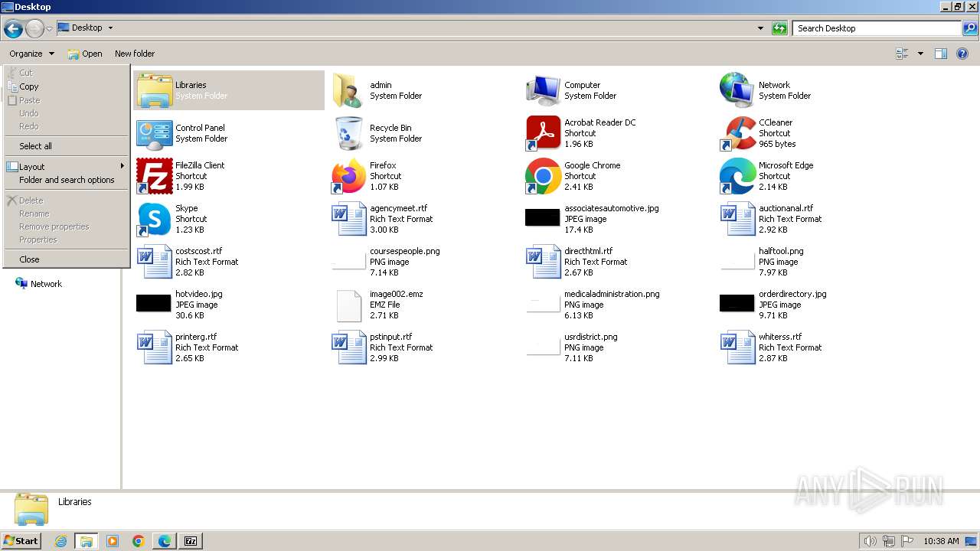
Task: Choose Select all from the menu
Action: (x=67, y=146)
